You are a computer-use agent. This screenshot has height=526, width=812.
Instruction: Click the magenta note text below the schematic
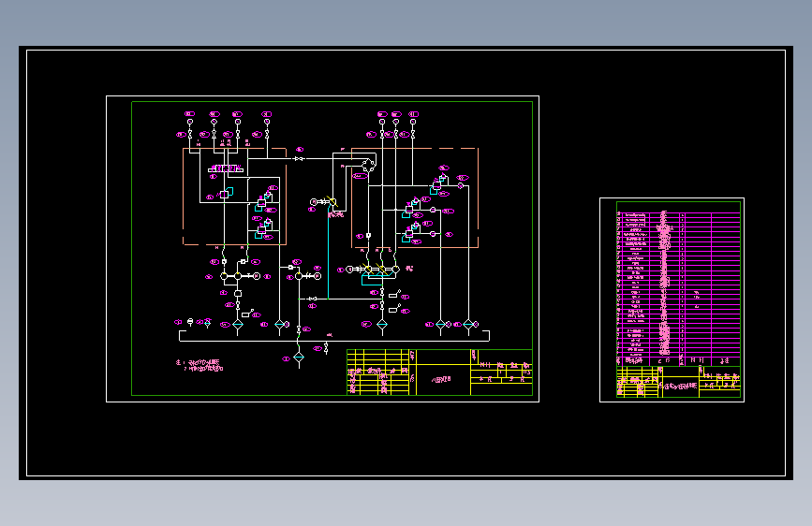click(x=199, y=366)
